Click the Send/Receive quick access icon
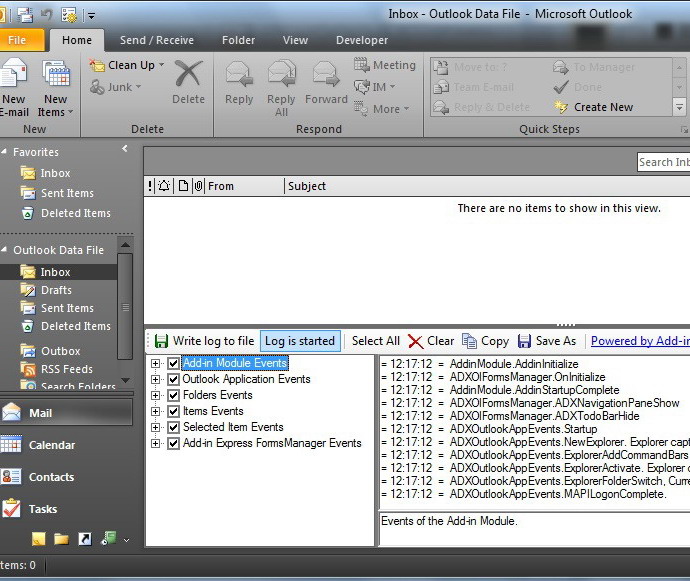The height and width of the screenshot is (581, 690). pyautogui.click(x=25, y=15)
